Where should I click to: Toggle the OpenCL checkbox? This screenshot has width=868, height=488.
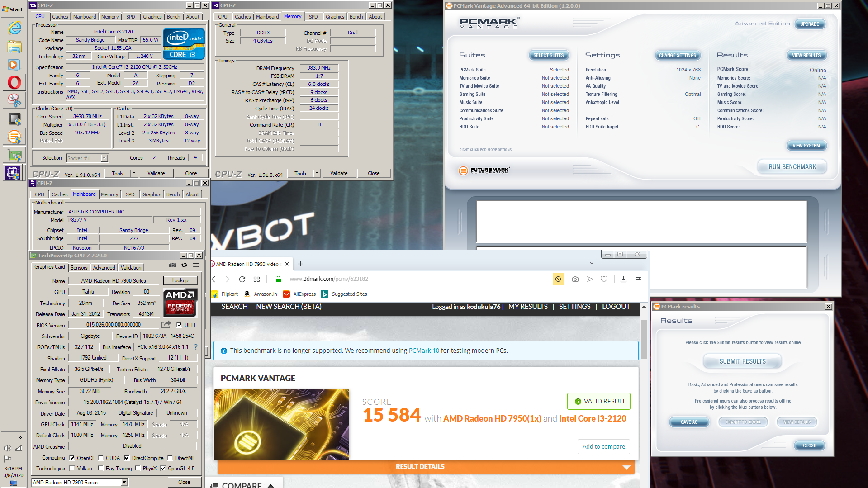[x=72, y=458]
